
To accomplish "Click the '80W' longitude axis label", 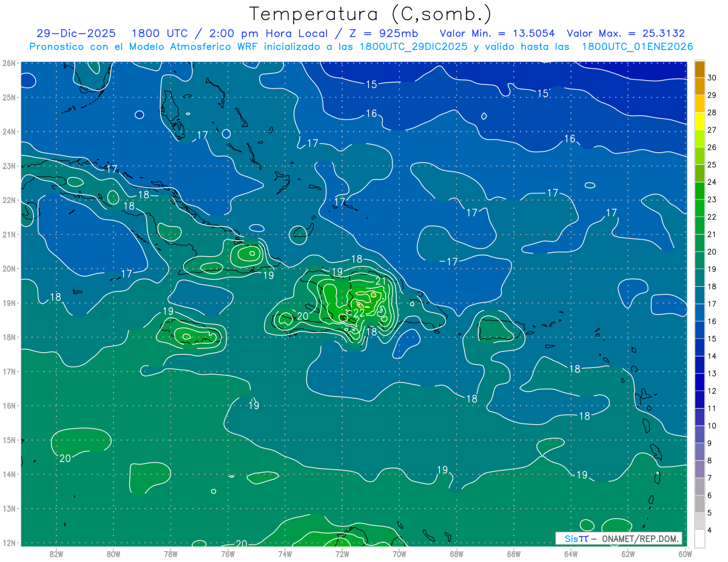I will 113,554.
